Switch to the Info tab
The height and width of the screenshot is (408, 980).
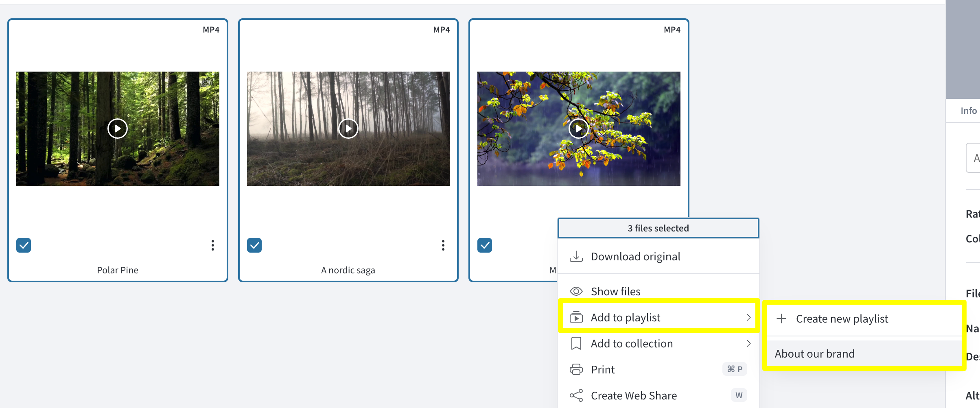(x=969, y=111)
